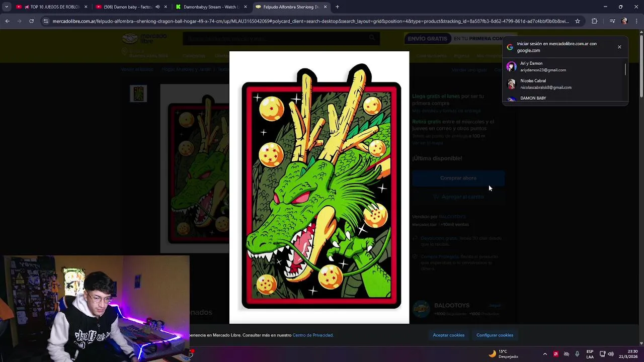The image size is (644, 362).
Task: Open the Centro de Privacidad link
Action: point(312,335)
